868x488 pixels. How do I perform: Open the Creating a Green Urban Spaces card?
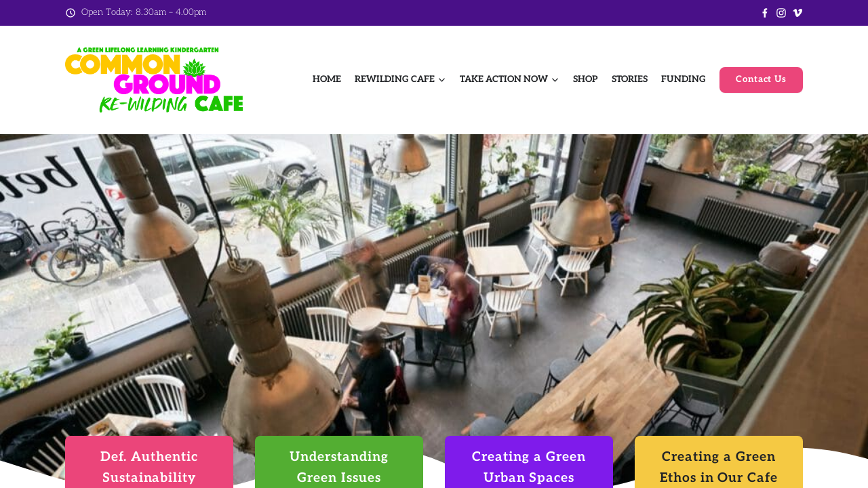pyautogui.click(x=529, y=462)
